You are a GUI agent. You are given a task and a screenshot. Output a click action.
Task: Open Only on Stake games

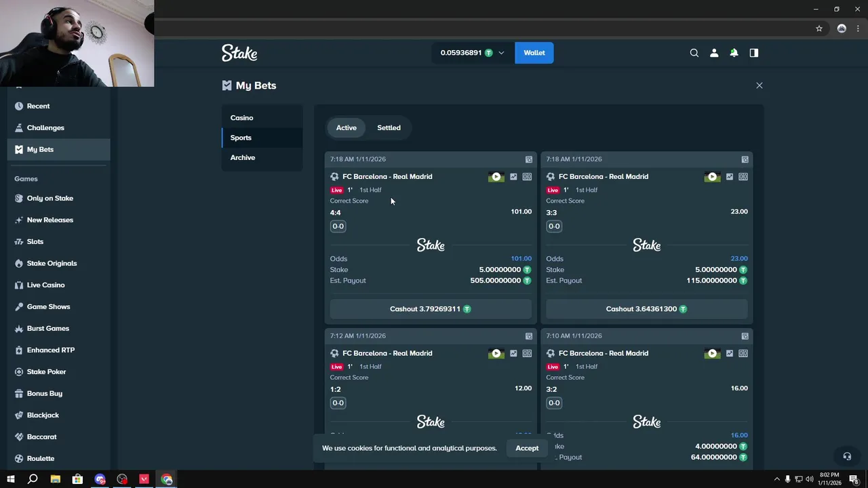59,199
